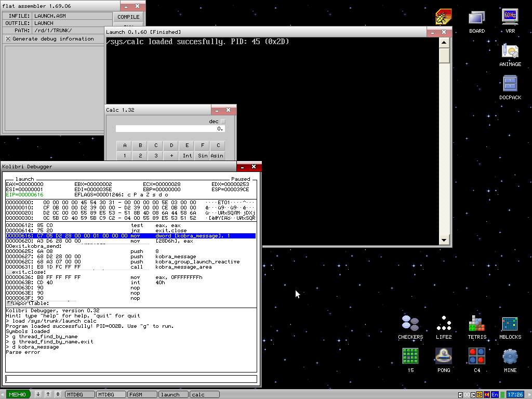Image resolution: width=532 pixels, height=399 pixels.
Task: Launch the TETRIS game icon
Action: click(476, 324)
